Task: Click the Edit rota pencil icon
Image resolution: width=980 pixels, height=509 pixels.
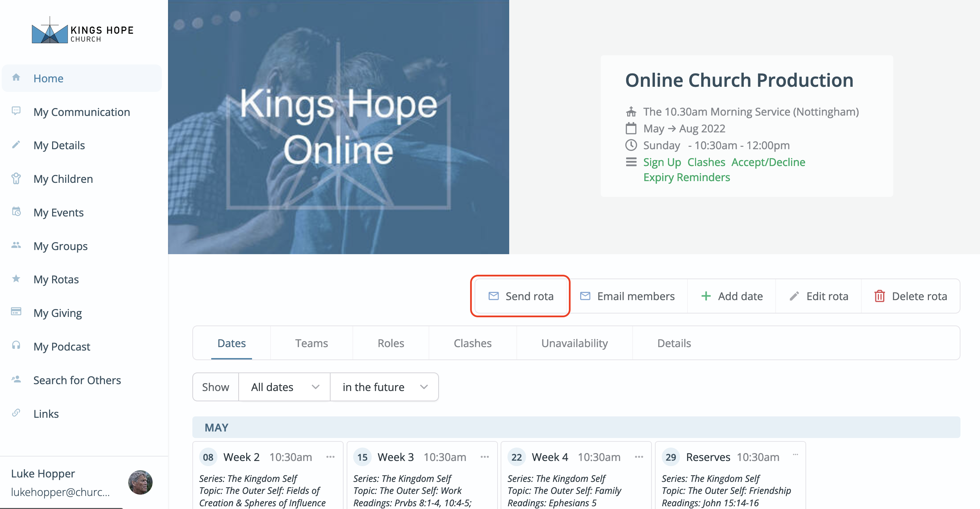Action: [794, 296]
